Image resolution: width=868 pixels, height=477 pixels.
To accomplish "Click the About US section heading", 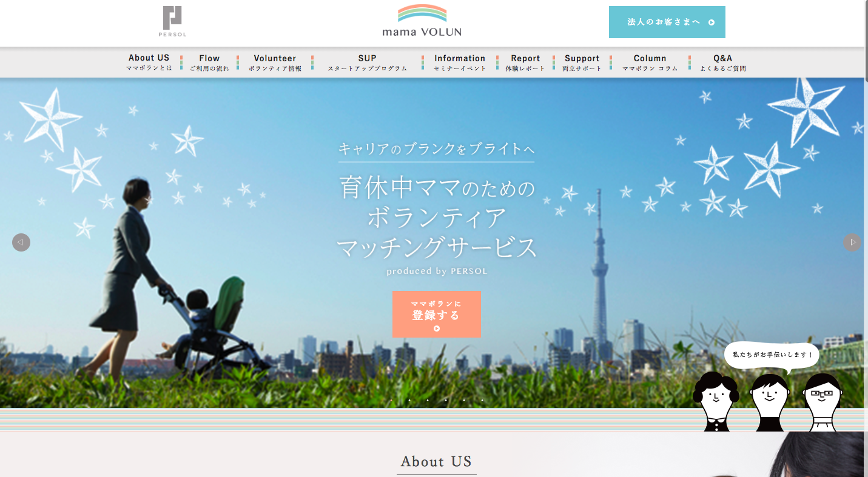I will click(436, 461).
